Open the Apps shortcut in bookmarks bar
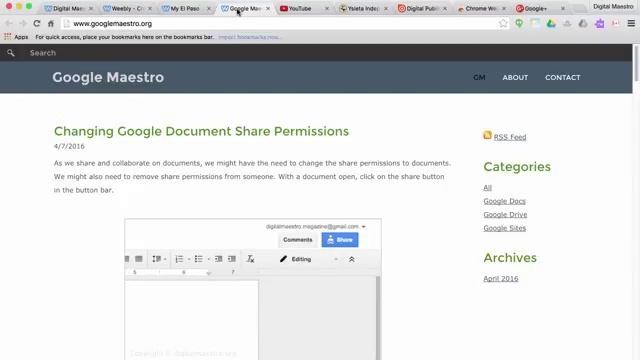640x360 pixels. [16, 37]
